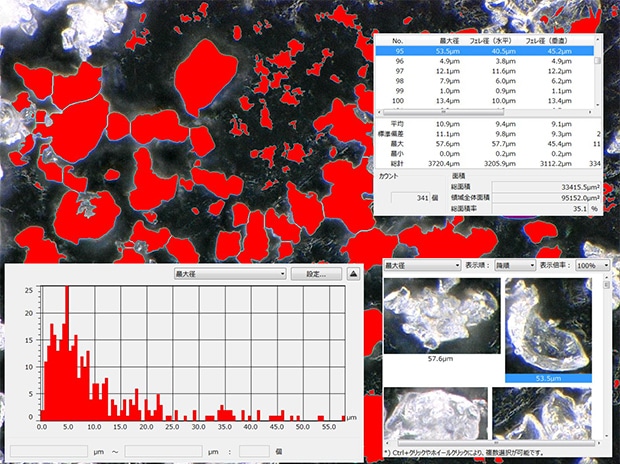Sort by the No. column header
620x464 pixels.
pyautogui.click(x=397, y=41)
